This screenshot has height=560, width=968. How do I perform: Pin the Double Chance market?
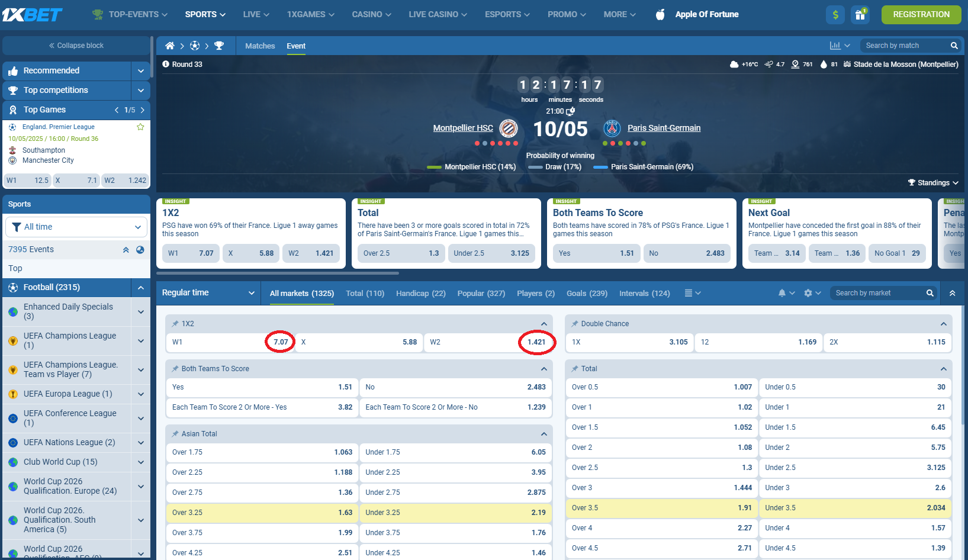pyautogui.click(x=575, y=324)
